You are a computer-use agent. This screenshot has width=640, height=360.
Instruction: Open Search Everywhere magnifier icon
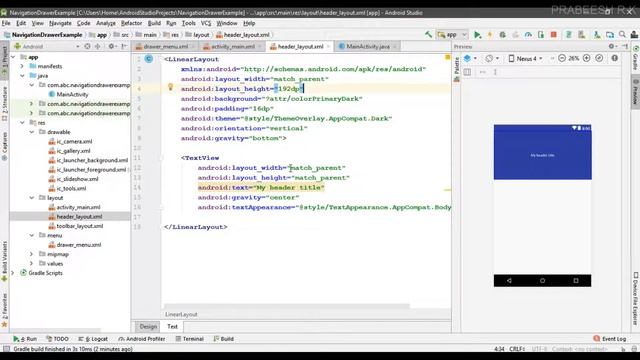(x=622, y=35)
